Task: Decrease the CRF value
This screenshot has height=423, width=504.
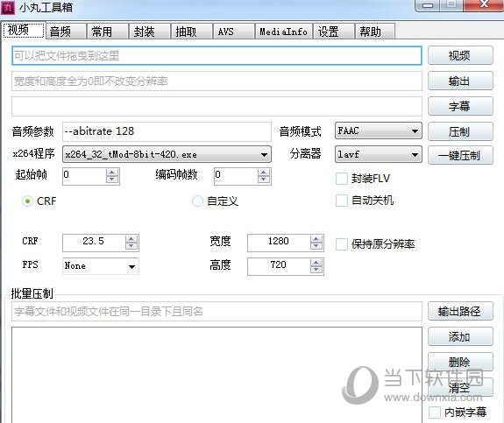Action: point(131,246)
